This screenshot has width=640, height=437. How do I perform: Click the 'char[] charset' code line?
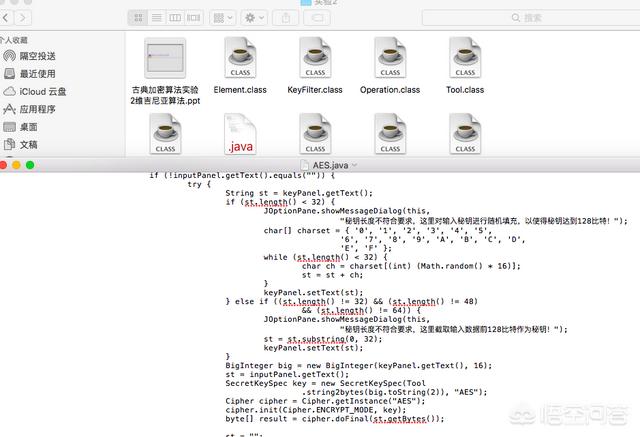[x=376, y=231]
